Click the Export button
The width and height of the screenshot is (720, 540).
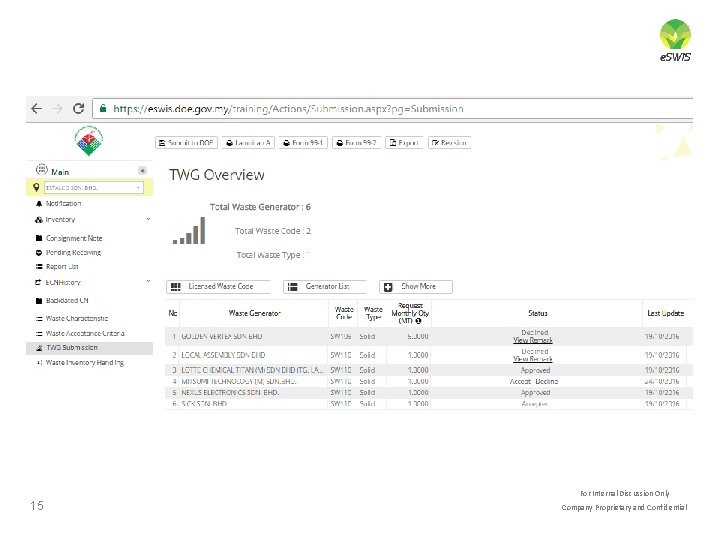[x=404, y=143]
